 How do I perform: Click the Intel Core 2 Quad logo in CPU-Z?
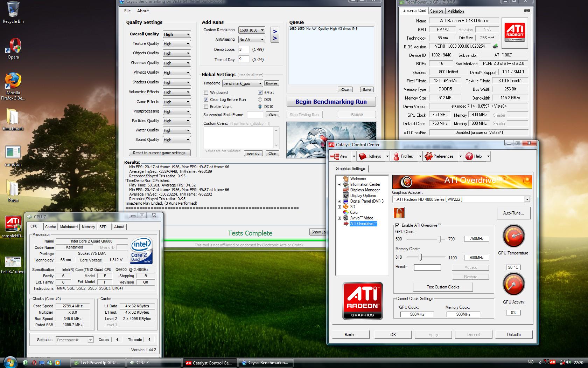[141, 251]
